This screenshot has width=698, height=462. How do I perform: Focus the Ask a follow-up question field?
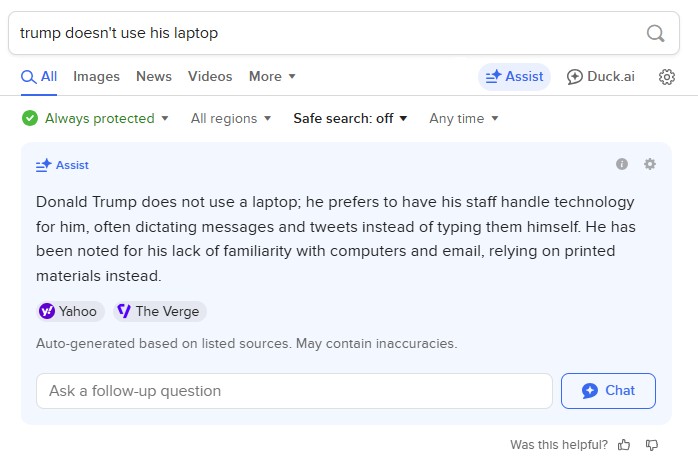[294, 391]
